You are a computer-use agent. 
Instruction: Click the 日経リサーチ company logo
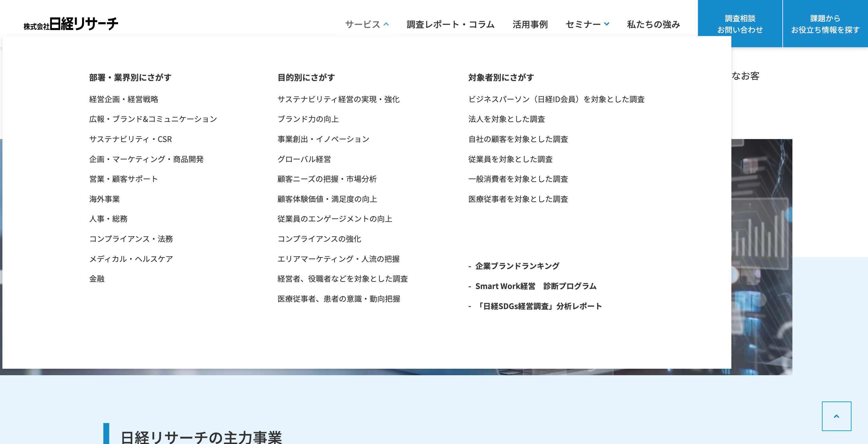point(71,24)
